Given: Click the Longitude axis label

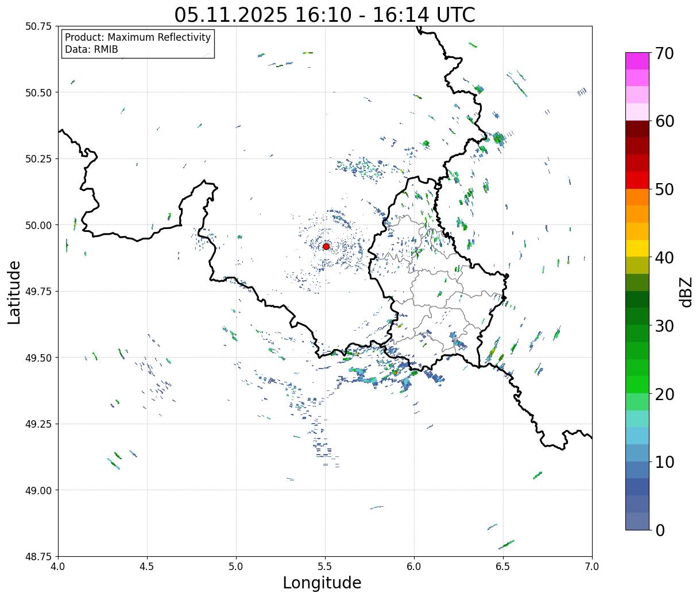Looking at the screenshot, I should click(322, 583).
